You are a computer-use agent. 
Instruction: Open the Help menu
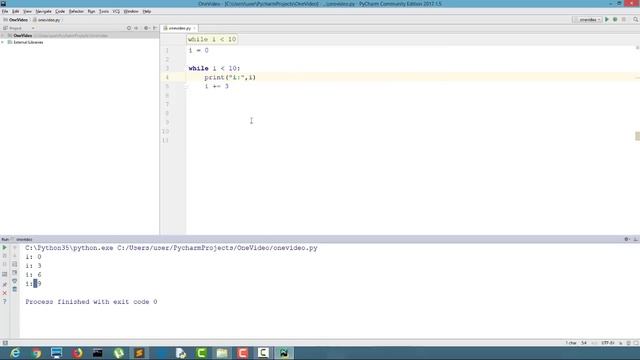point(147,11)
